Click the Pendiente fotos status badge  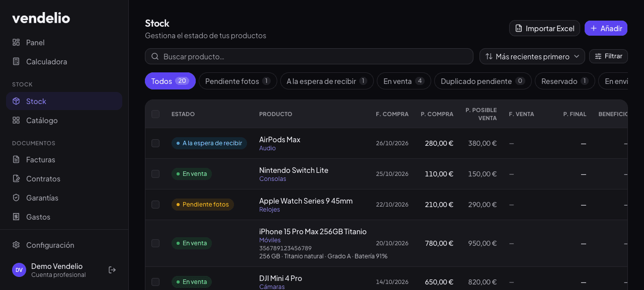coord(203,205)
